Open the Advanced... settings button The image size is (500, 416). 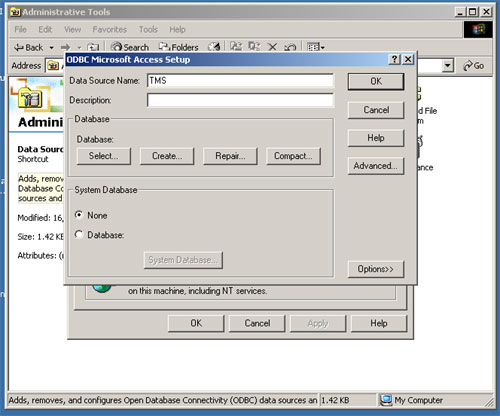click(x=376, y=166)
